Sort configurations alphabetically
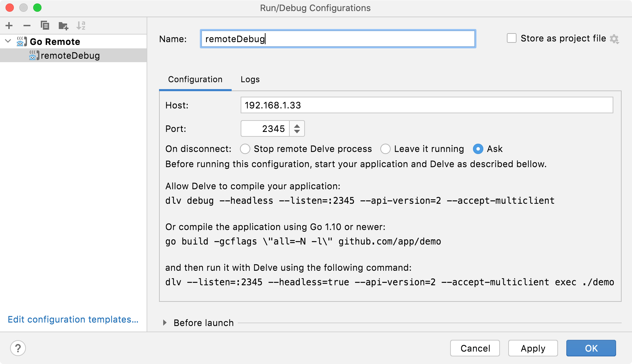This screenshot has width=632, height=364. pyautogui.click(x=82, y=25)
